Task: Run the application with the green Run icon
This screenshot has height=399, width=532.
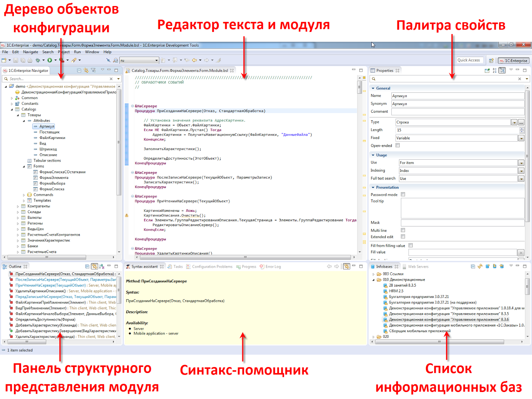Action: tap(50, 60)
